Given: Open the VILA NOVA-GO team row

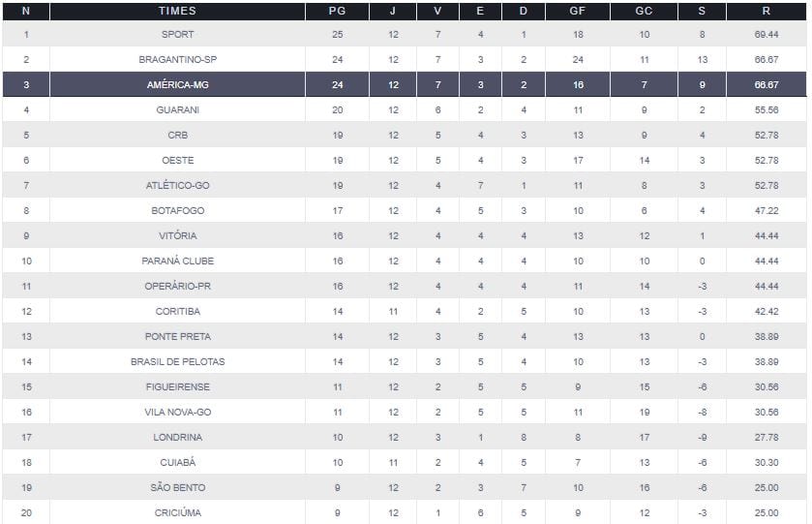Looking at the screenshot, I should point(178,413).
